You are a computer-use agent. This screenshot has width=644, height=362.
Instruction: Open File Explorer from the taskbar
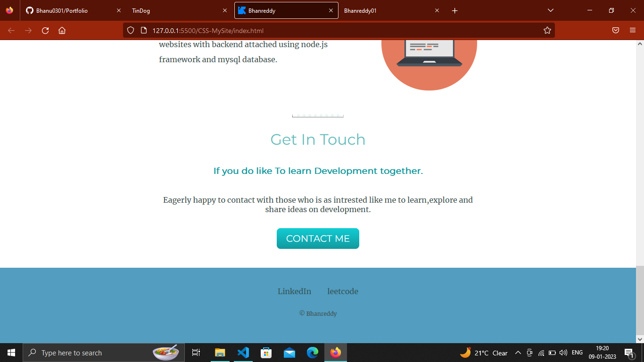click(220, 352)
